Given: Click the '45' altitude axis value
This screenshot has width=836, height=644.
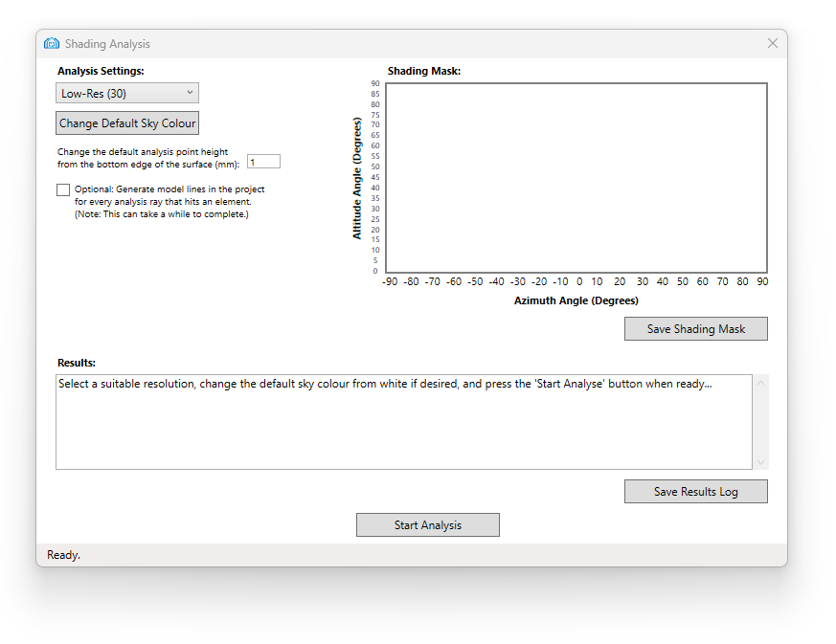Looking at the screenshot, I should click(x=375, y=177).
